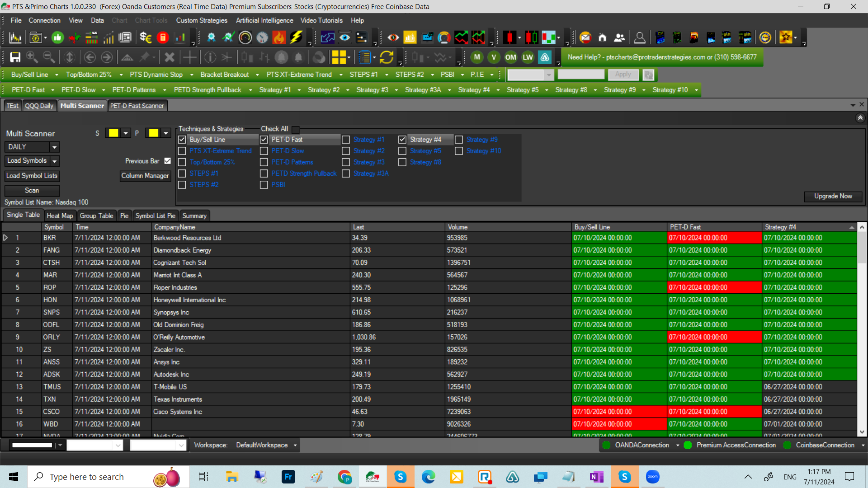Open the Column Manager button
The width and height of the screenshot is (868, 488).
pos(145,176)
